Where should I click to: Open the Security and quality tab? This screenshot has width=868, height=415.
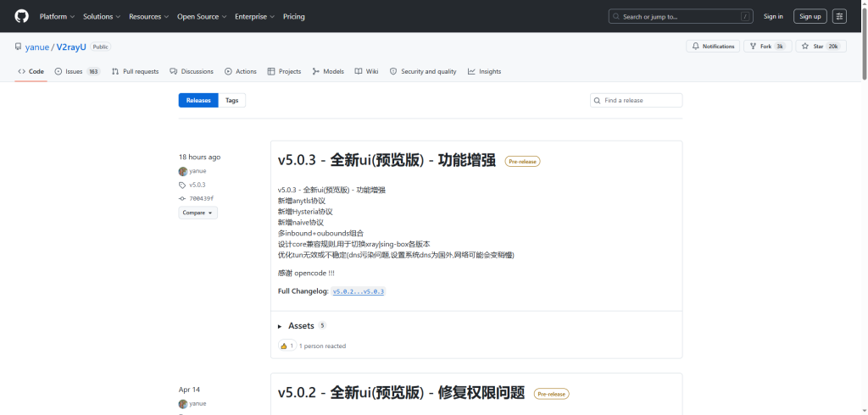pyautogui.click(x=423, y=71)
